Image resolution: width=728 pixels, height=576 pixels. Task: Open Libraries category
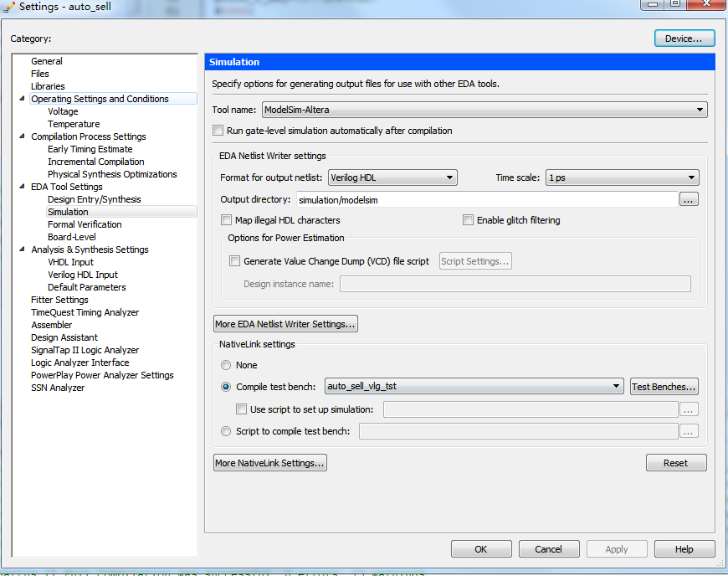(x=48, y=86)
